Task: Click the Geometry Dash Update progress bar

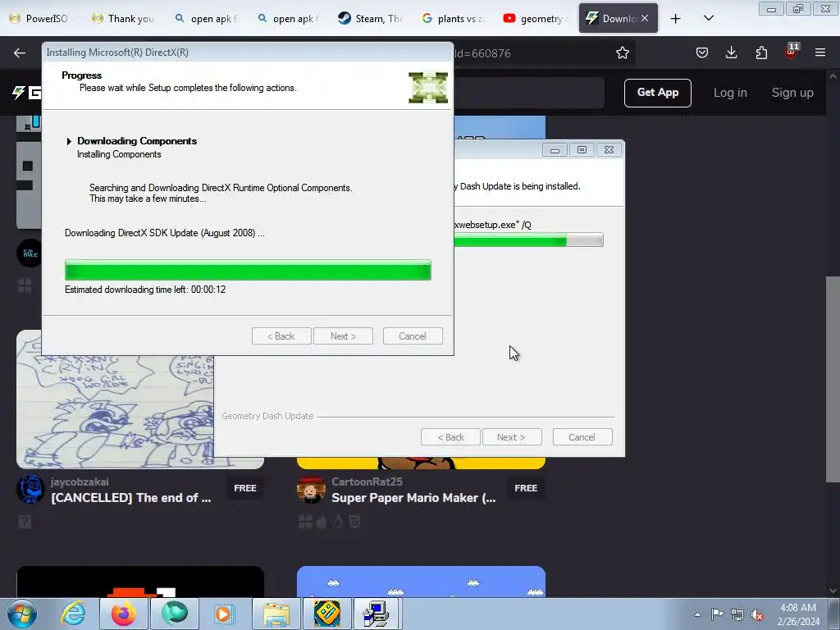Action: tap(528, 240)
